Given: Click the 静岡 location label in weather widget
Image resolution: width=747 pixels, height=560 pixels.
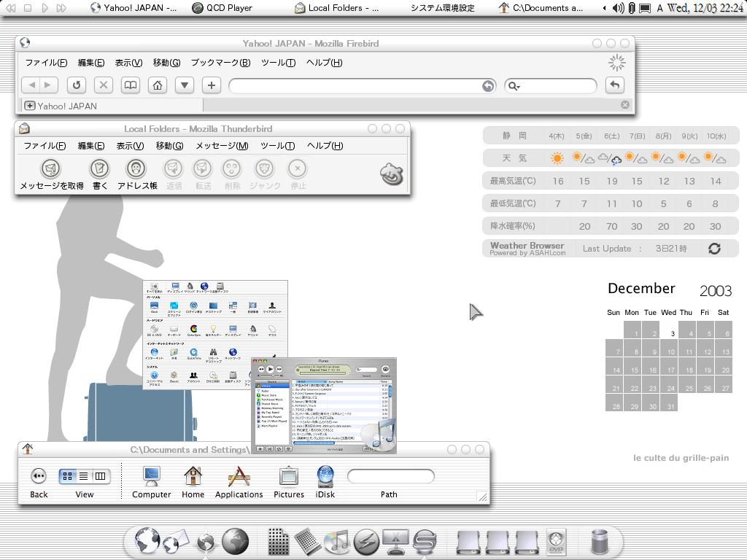Looking at the screenshot, I should click(x=514, y=136).
